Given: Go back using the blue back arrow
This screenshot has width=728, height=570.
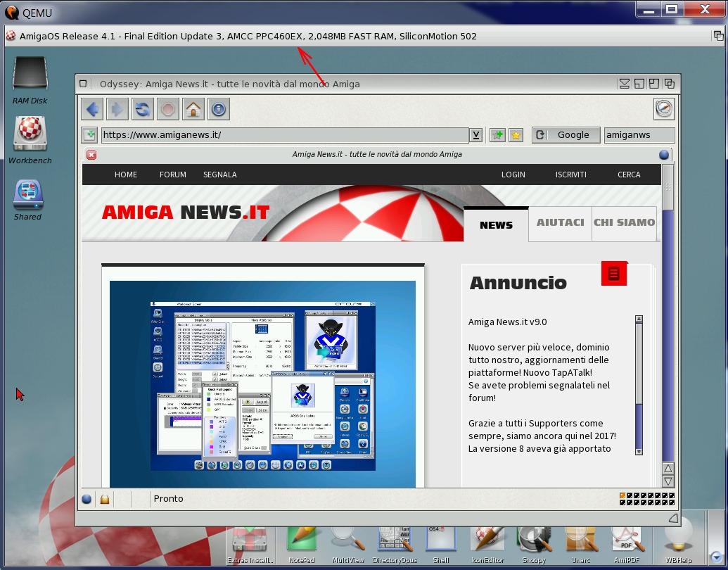Looking at the screenshot, I should [92, 109].
